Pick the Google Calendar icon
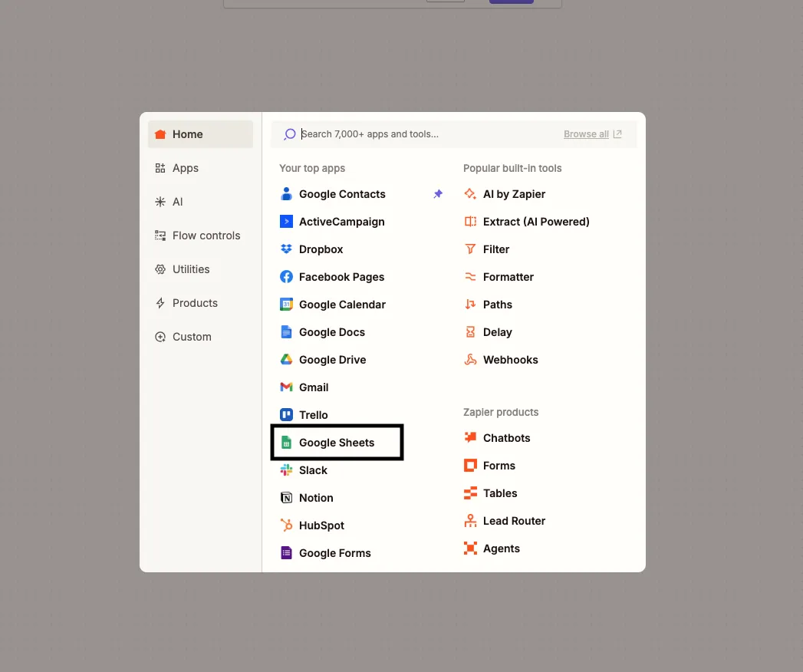 pyautogui.click(x=286, y=305)
